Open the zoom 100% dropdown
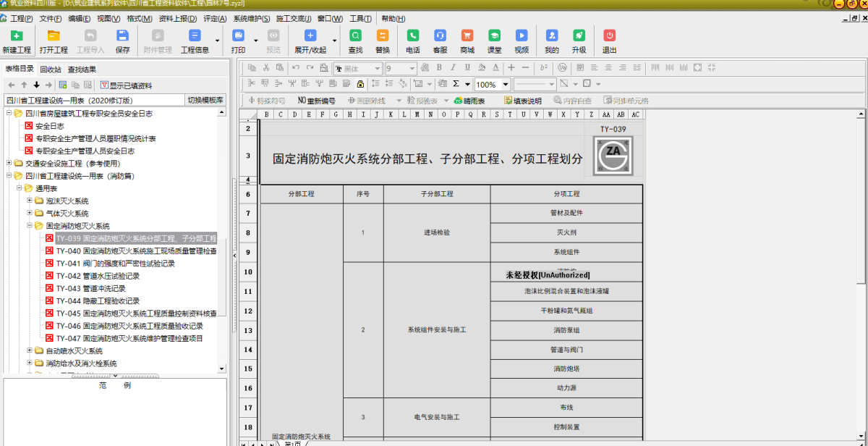 (x=506, y=85)
